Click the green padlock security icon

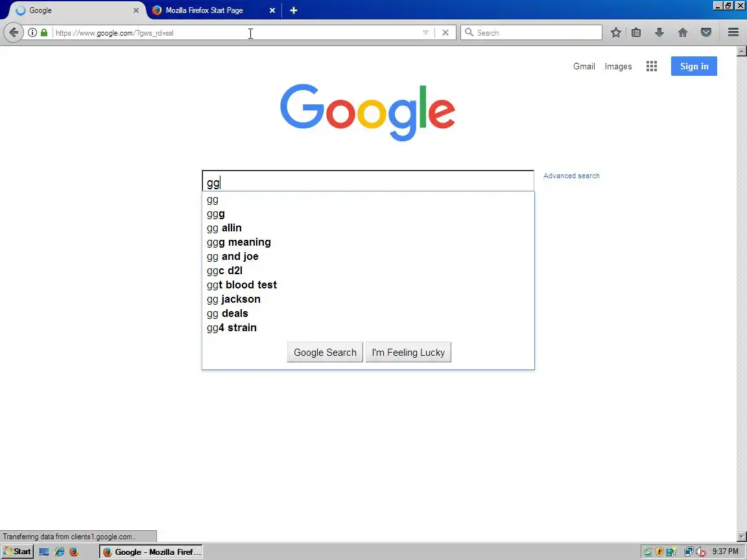44,32
